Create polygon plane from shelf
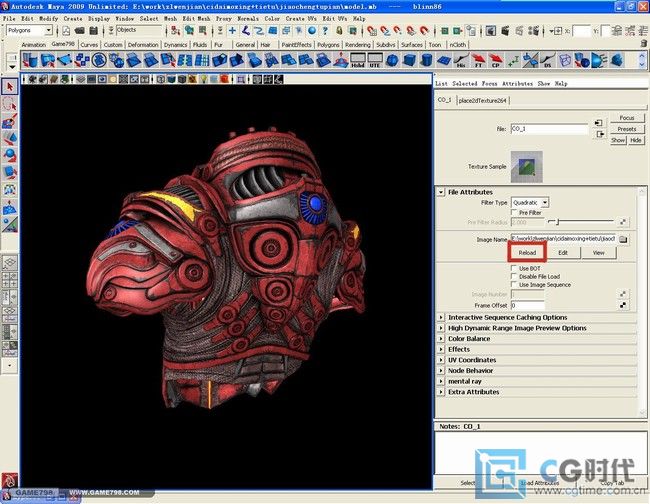 444,61
